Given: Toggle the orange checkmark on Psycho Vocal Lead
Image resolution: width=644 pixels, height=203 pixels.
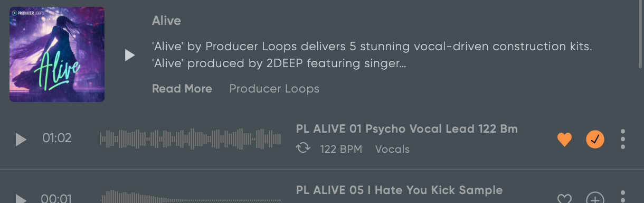Looking at the screenshot, I should pyautogui.click(x=595, y=140).
